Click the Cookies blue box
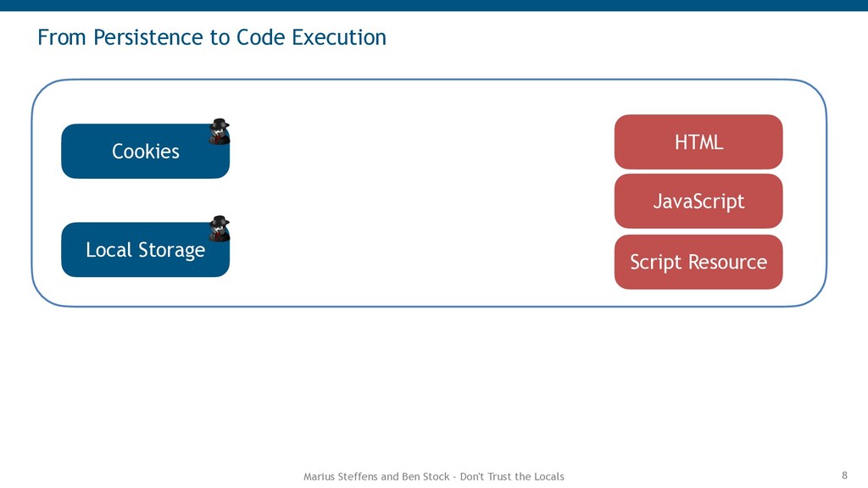This screenshot has height=488, width=868. (146, 151)
